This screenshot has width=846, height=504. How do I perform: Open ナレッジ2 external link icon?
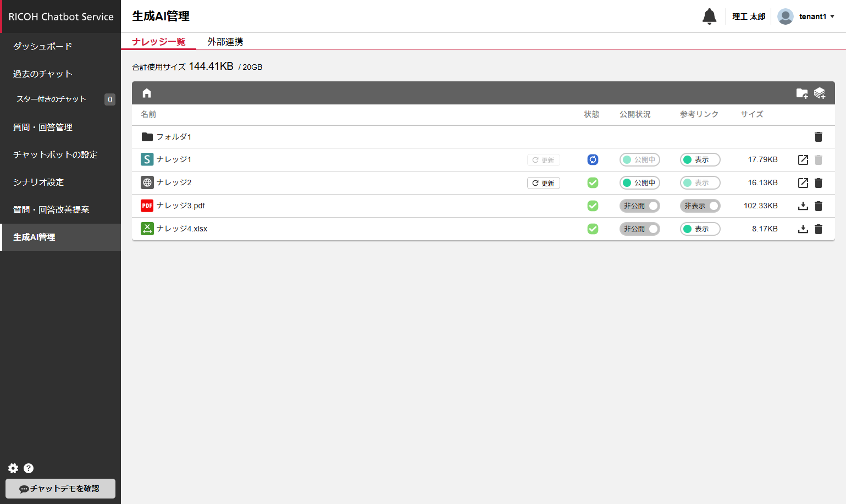(x=803, y=183)
